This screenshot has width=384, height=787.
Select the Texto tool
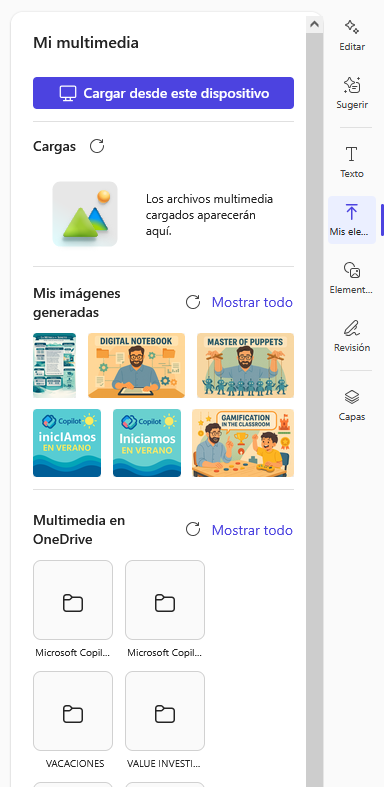click(351, 162)
